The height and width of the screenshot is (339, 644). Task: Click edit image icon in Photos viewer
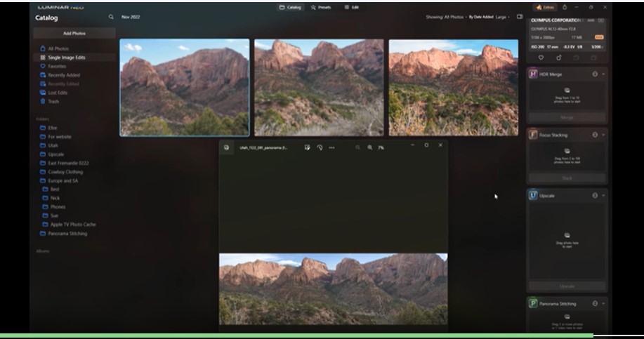[307, 147]
